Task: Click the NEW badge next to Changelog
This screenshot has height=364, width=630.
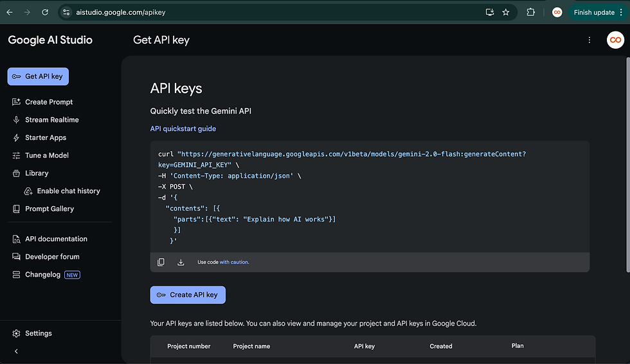Action: (72, 275)
